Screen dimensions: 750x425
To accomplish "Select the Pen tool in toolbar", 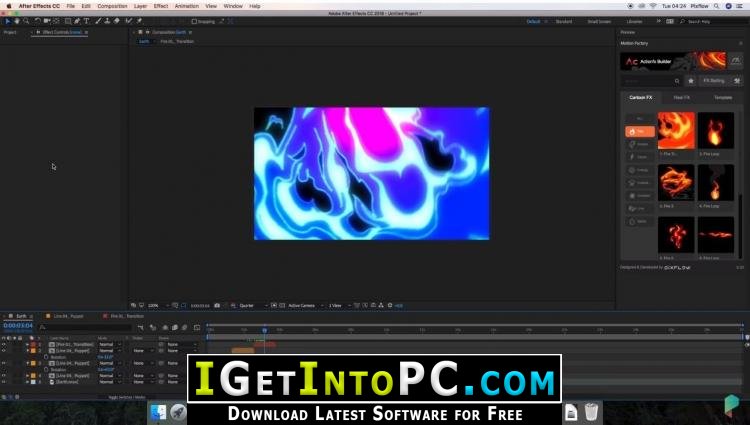I will coord(77,21).
